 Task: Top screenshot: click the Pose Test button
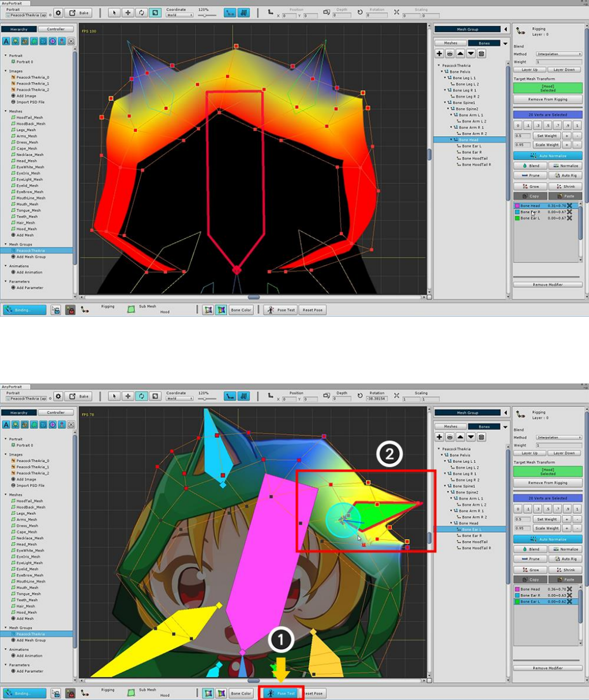click(x=280, y=310)
